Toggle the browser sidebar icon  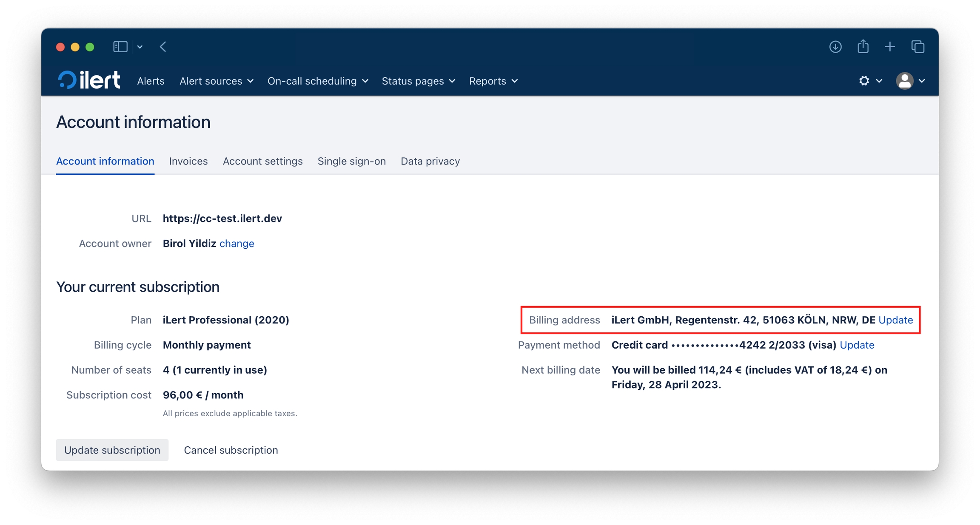pos(120,47)
